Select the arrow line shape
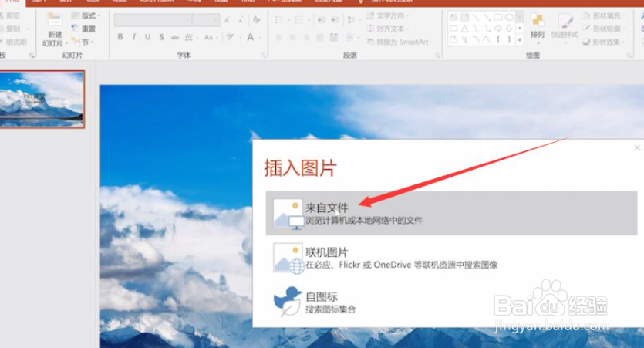The height and width of the screenshot is (348, 644). click(x=487, y=17)
